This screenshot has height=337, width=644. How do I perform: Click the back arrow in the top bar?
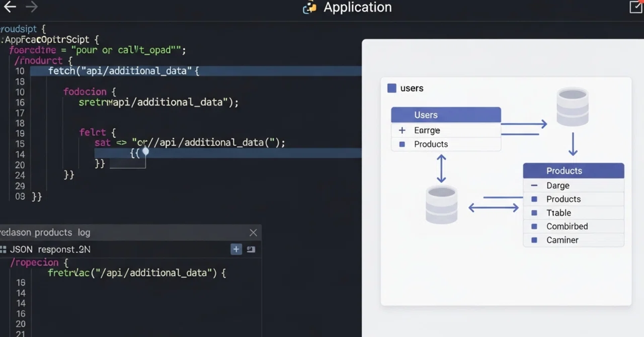[10, 7]
